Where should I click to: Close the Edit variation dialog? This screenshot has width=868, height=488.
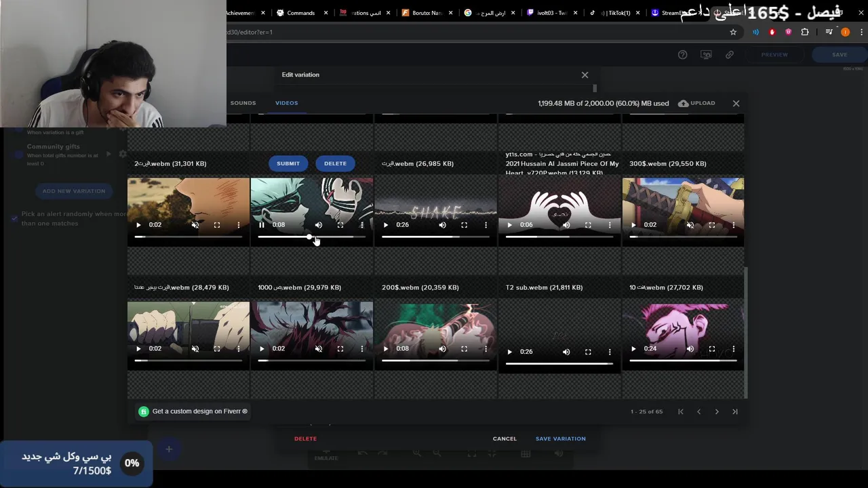(585, 75)
